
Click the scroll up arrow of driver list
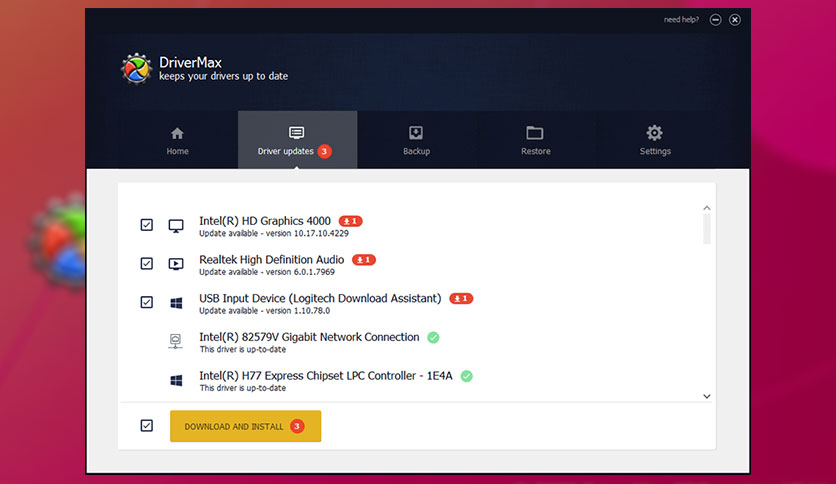[706, 208]
